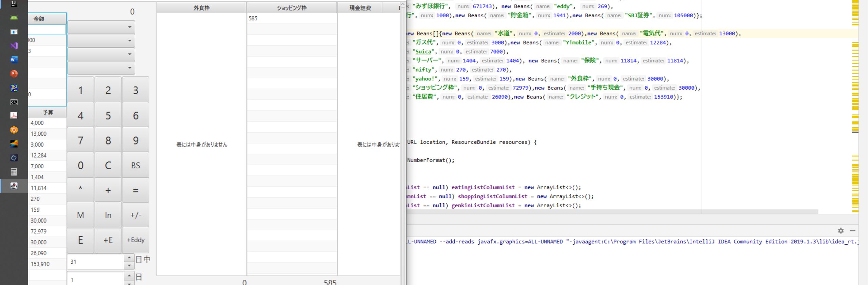Click the M key on the keypad
This screenshot has width=868, height=285.
pos(80,215)
